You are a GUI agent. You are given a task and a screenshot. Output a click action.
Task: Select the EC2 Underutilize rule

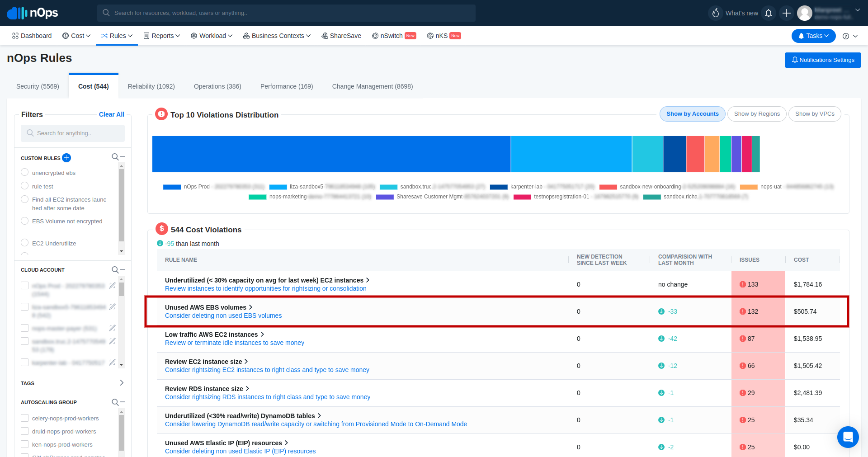(25, 243)
